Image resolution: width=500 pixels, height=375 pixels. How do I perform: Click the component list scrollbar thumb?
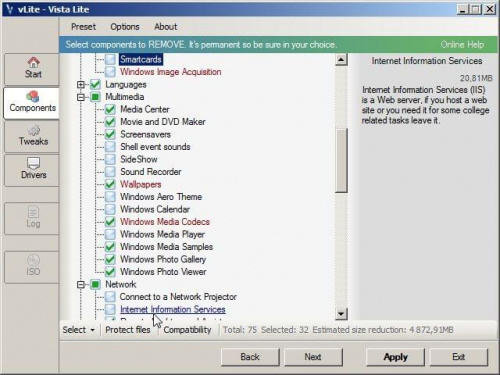[341, 161]
